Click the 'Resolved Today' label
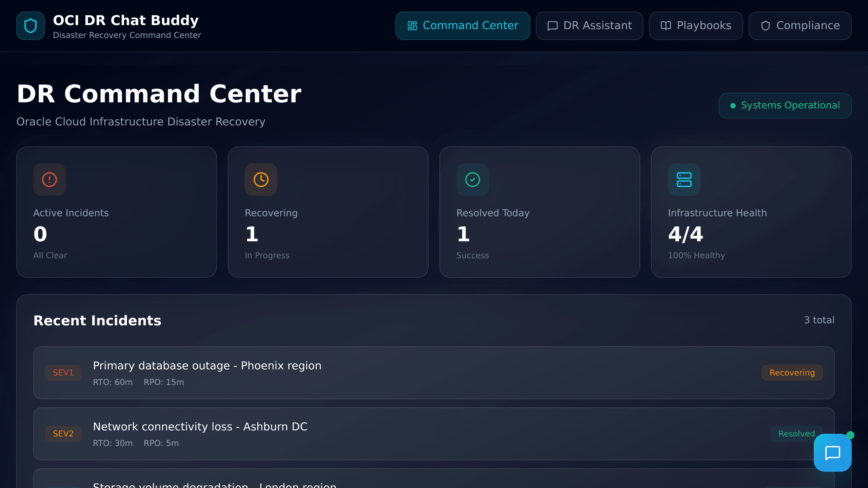The image size is (868, 488). click(493, 213)
